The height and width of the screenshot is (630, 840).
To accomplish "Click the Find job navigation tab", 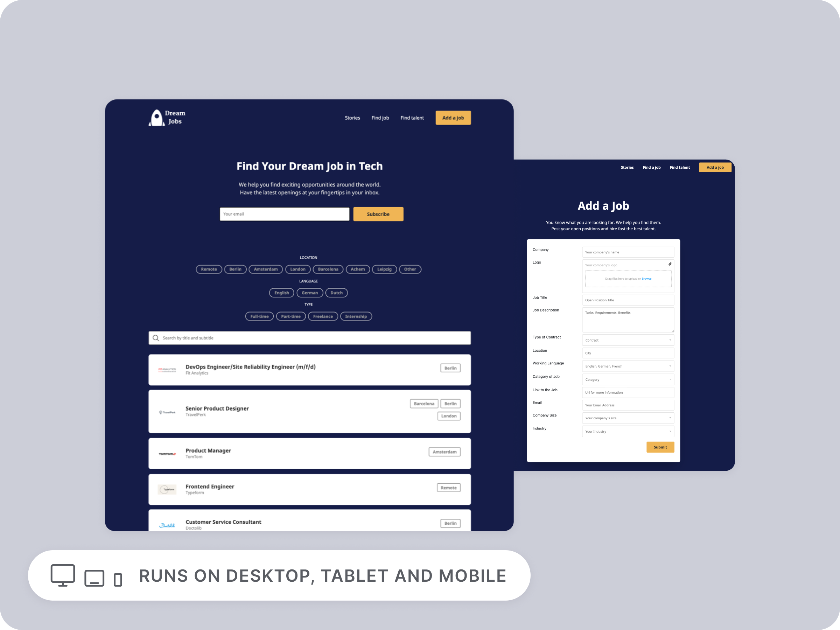I will (x=380, y=118).
